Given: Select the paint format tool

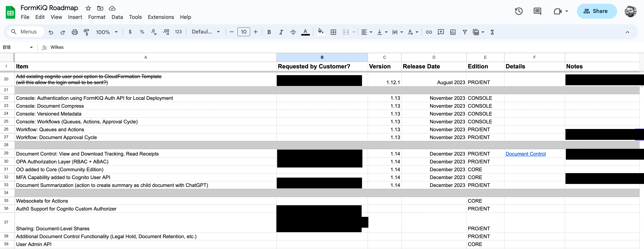Looking at the screenshot, I should pos(87,32).
